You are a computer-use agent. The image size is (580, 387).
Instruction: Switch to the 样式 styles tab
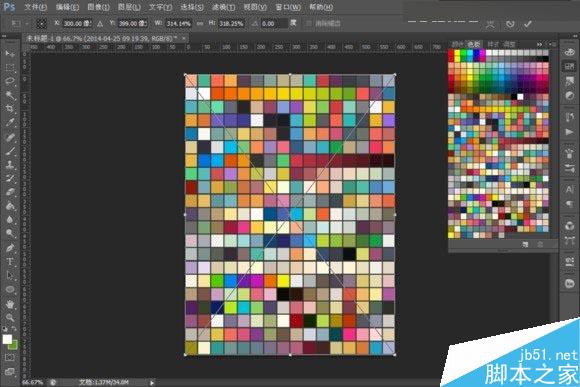pyautogui.click(x=493, y=44)
